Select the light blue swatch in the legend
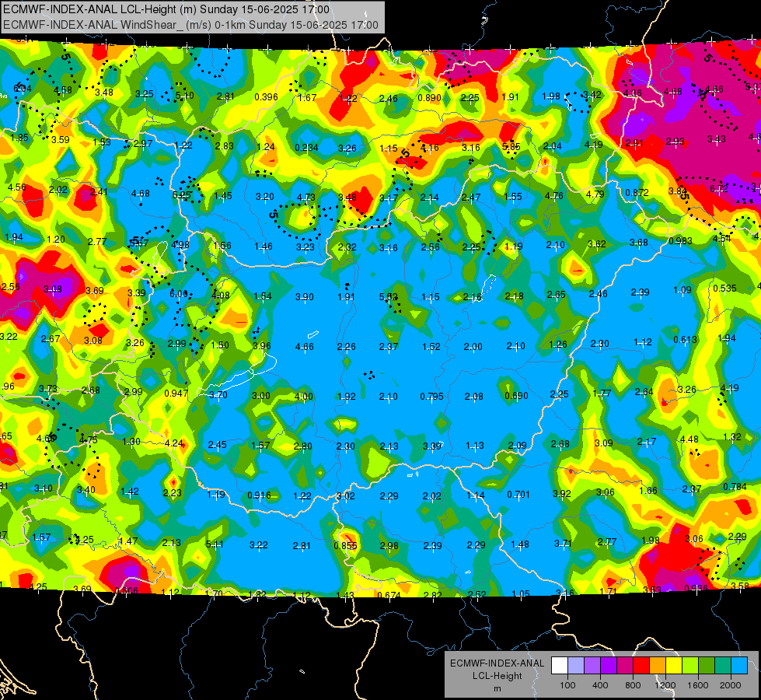Screen dimensions: 761x700 pyautogui.click(x=739, y=665)
